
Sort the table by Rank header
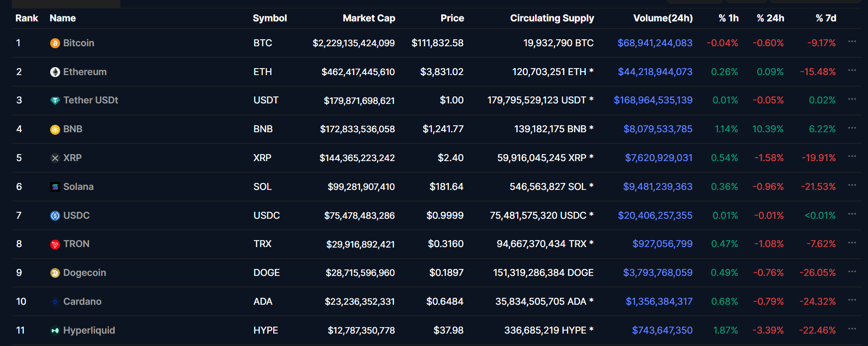coord(27,18)
